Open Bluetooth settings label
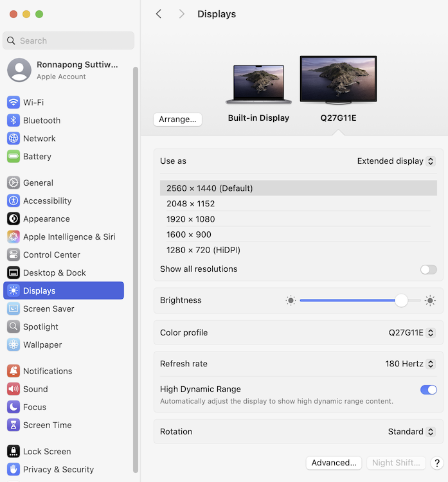 tap(42, 121)
